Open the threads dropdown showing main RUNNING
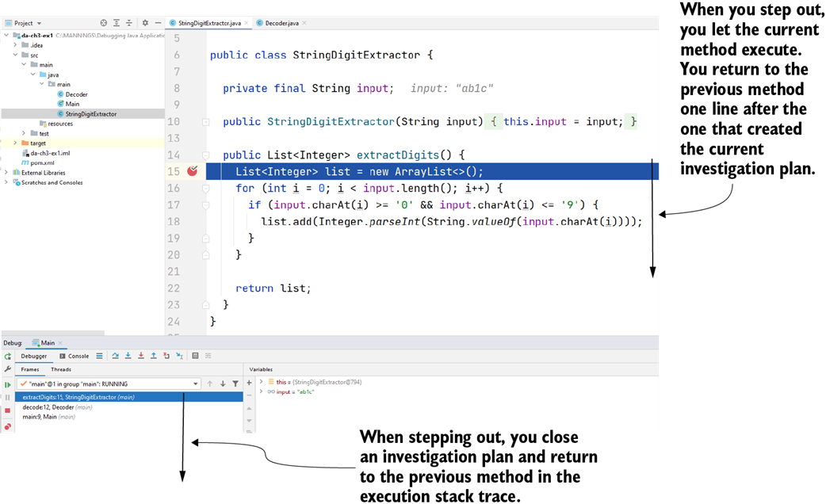826x504 pixels. [194, 383]
